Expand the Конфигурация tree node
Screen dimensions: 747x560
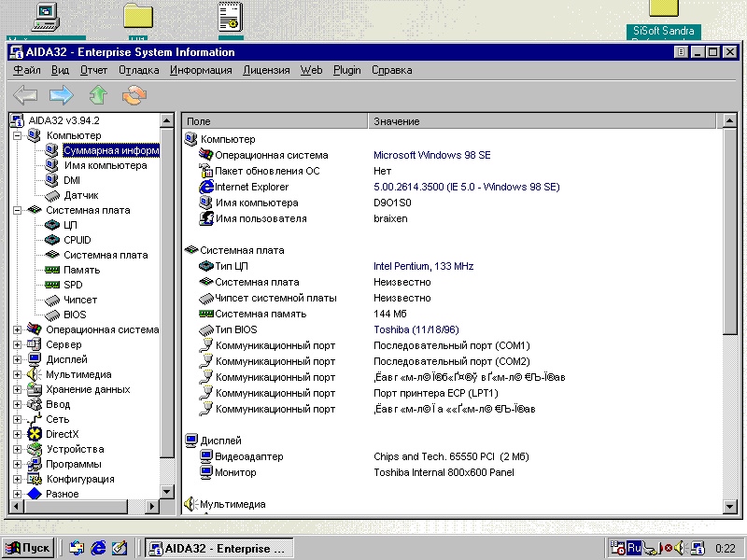pos(17,479)
